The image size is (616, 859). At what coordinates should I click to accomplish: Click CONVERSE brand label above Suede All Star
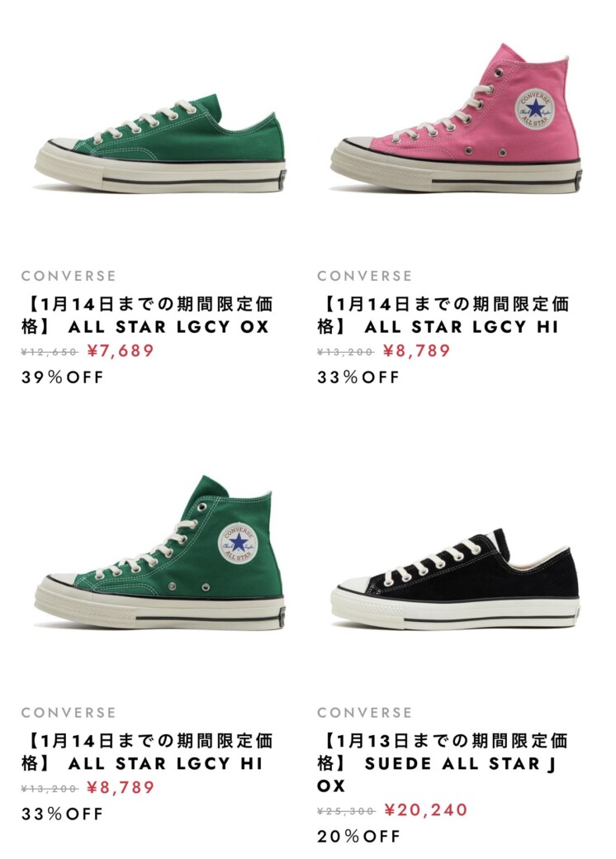pos(365,713)
